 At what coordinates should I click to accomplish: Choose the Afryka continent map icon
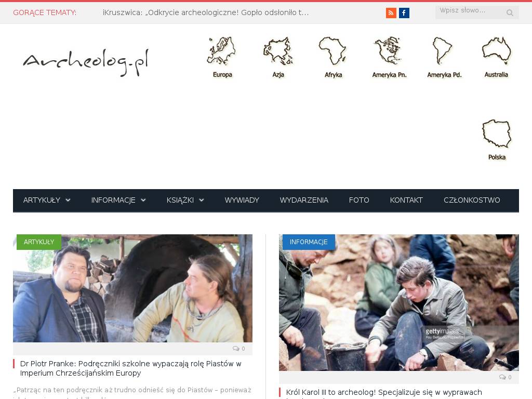tap(333, 57)
